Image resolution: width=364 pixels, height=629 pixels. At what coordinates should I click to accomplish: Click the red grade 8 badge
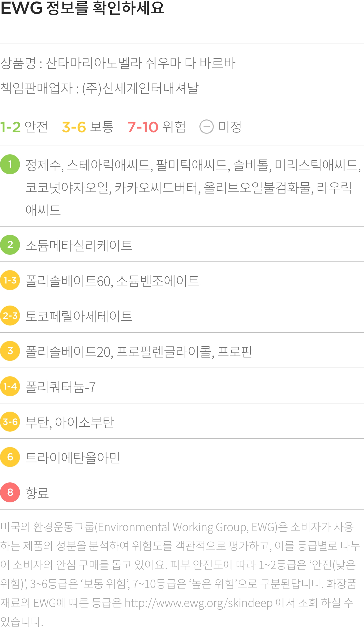click(x=10, y=492)
